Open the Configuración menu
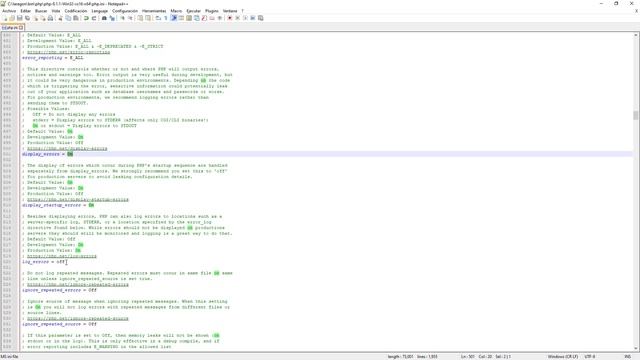 coord(125,11)
